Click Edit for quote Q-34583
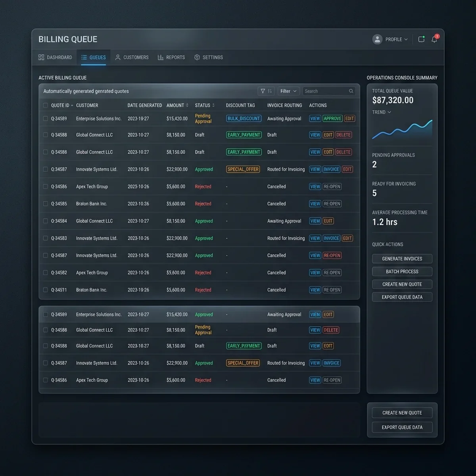Screen dimensions: 476x476 (347, 238)
